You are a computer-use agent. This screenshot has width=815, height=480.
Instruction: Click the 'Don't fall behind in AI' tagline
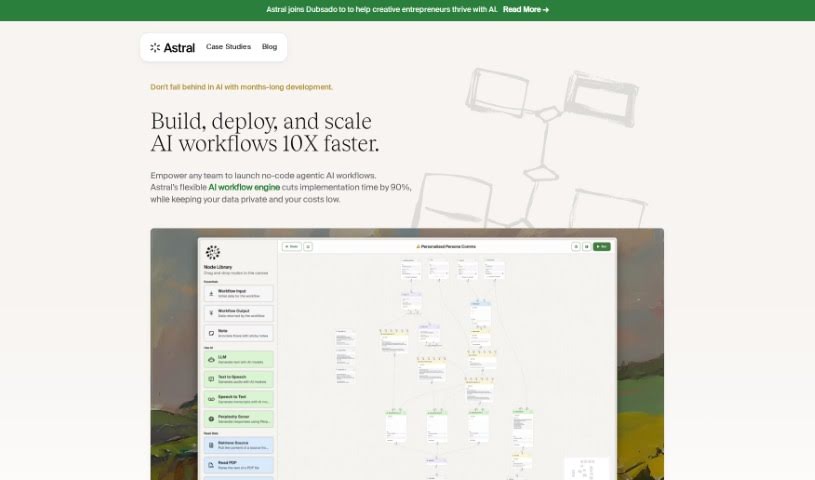(241, 87)
